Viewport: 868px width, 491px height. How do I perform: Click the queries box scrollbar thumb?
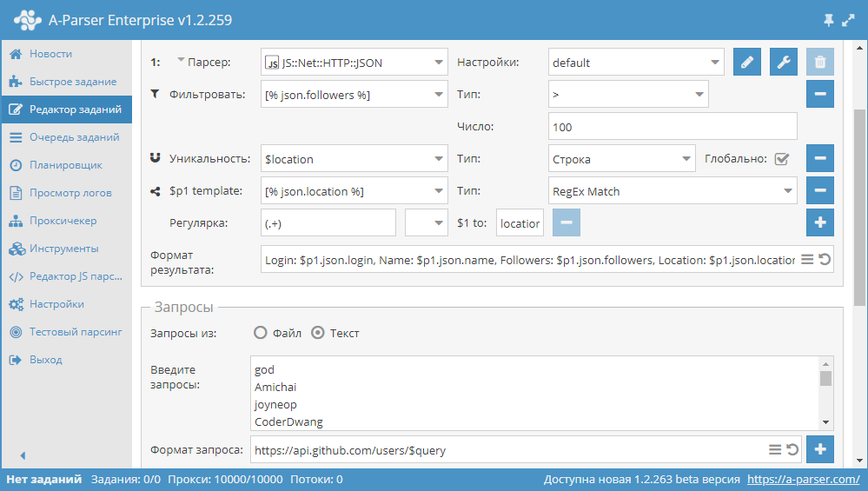pyautogui.click(x=826, y=379)
